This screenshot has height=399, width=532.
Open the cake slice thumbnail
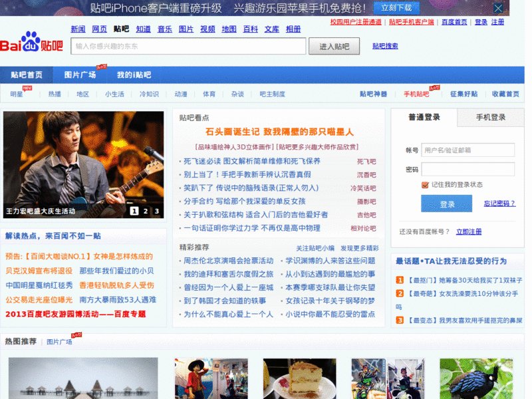click(x=300, y=378)
